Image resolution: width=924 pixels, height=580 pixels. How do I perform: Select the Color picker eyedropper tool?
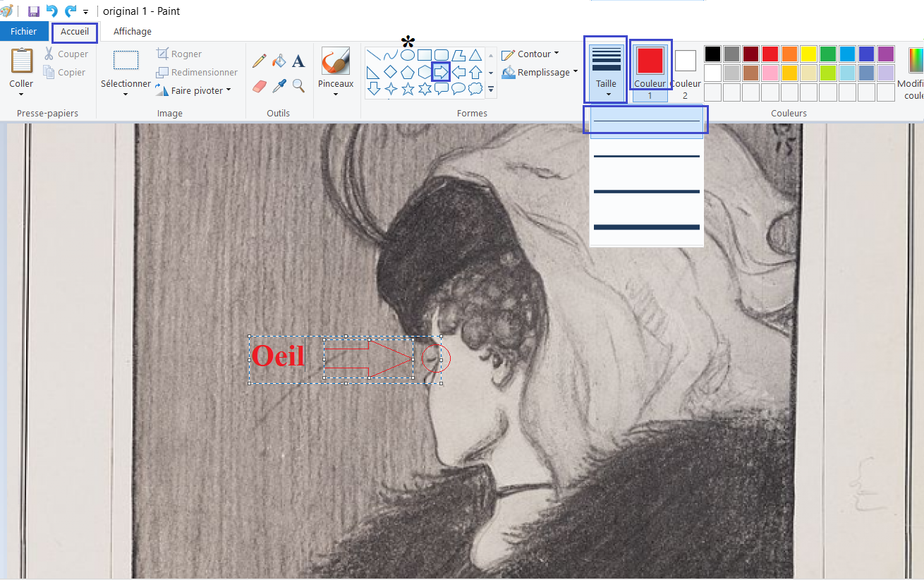(279, 85)
